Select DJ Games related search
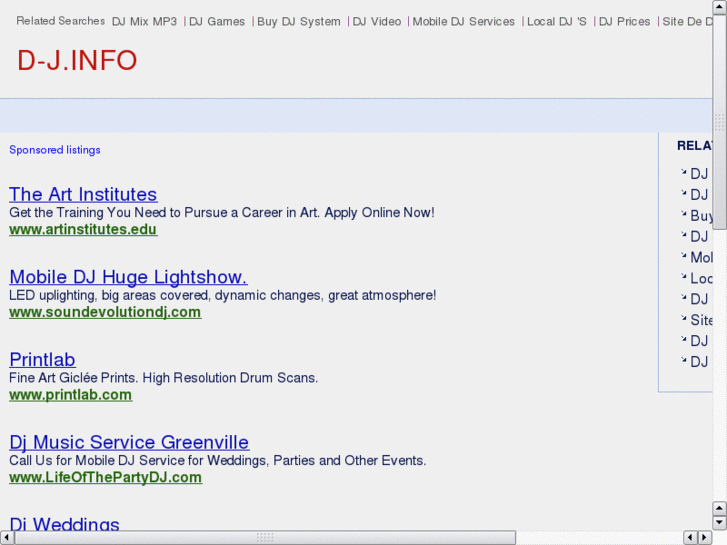The height and width of the screenshot is (545, 727). pos(217,21)
